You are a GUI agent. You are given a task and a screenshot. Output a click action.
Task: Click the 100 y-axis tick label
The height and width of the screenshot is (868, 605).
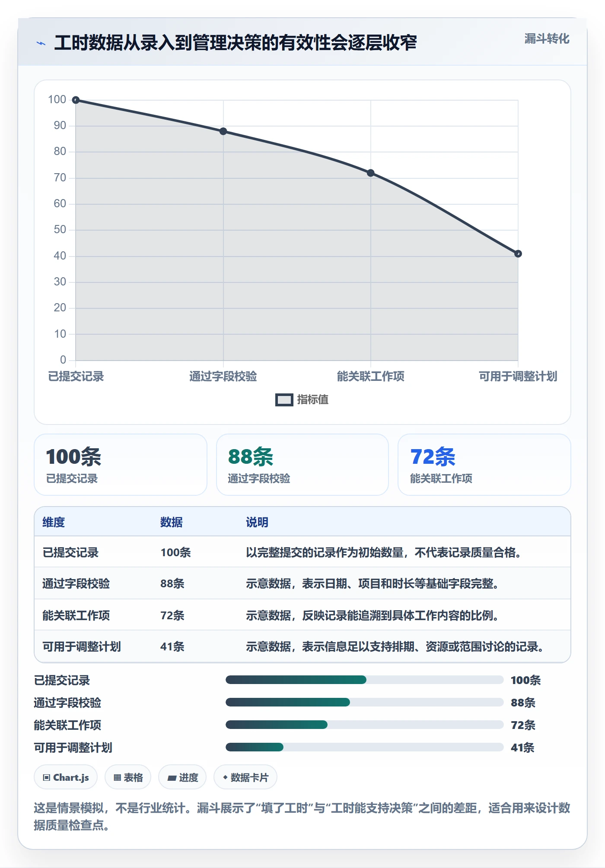57,100
